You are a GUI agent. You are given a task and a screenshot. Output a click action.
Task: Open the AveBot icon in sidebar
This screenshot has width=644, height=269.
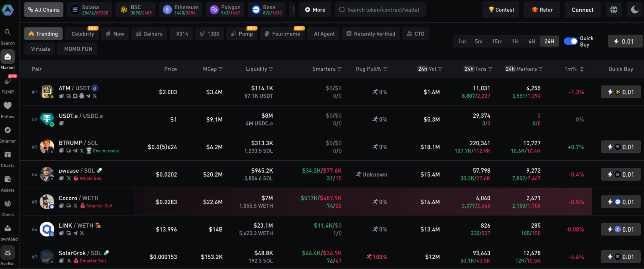click(8, 253)
